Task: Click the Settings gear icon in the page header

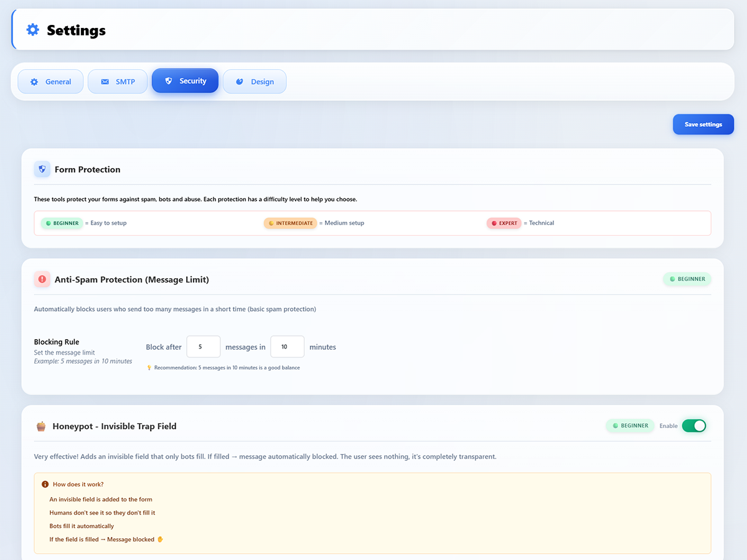Action: coord(32,29)
